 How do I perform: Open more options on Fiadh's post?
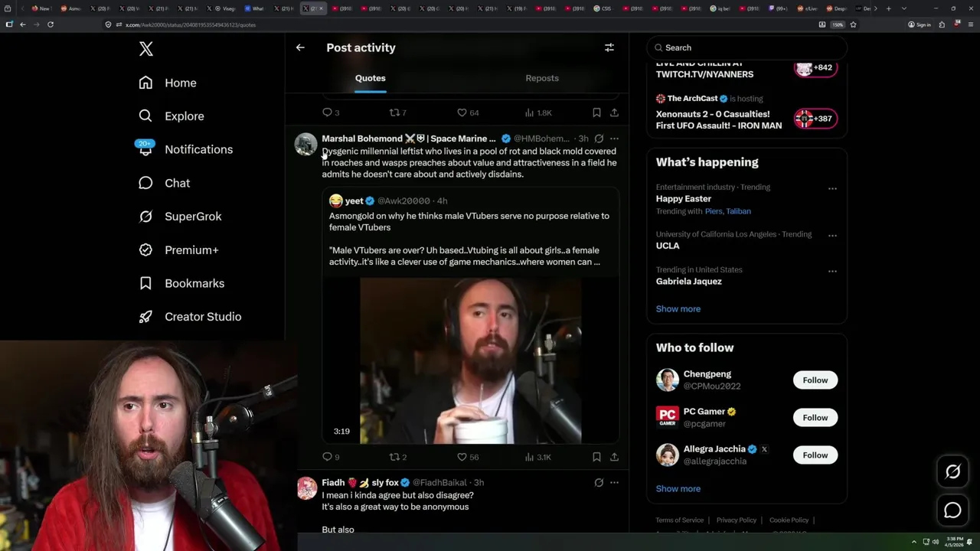pyautogui.click(x=614, y=483)
